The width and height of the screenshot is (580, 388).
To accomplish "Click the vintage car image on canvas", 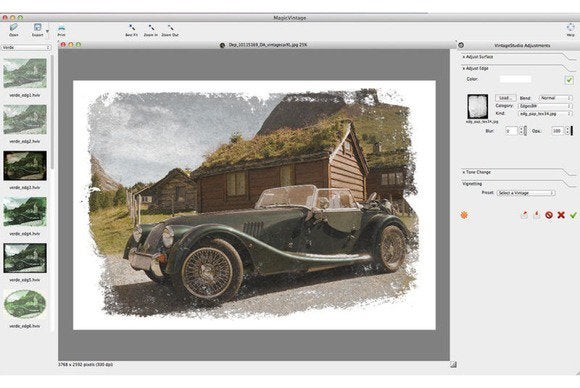I will [x=254, y=205].
